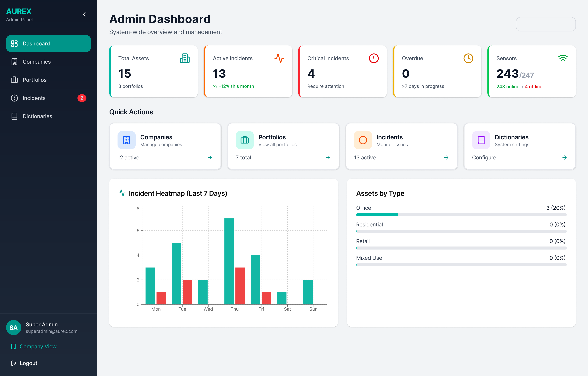The width and height of the screenshot is (588, 376).
Task: Open Companies via sidebar building icon
Action: click(15, 62)
